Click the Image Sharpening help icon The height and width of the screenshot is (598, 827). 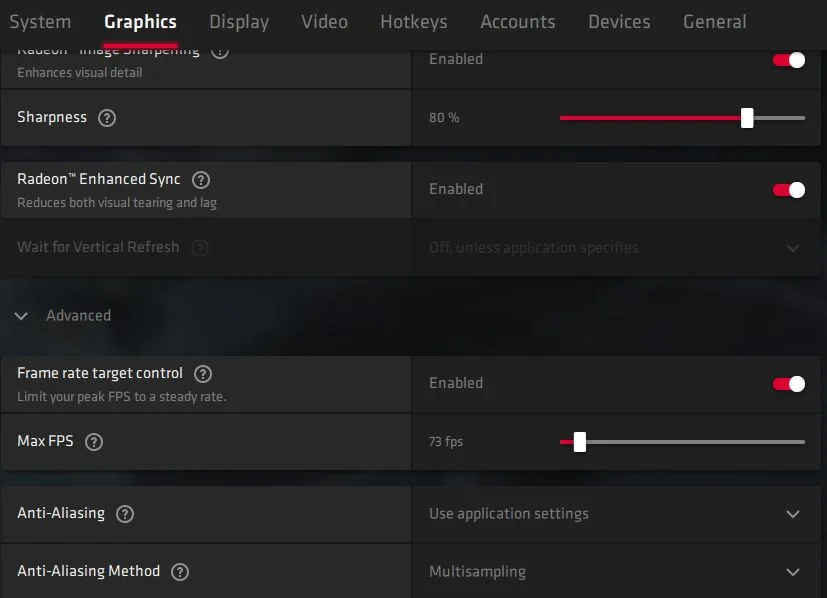coord(220,53)
